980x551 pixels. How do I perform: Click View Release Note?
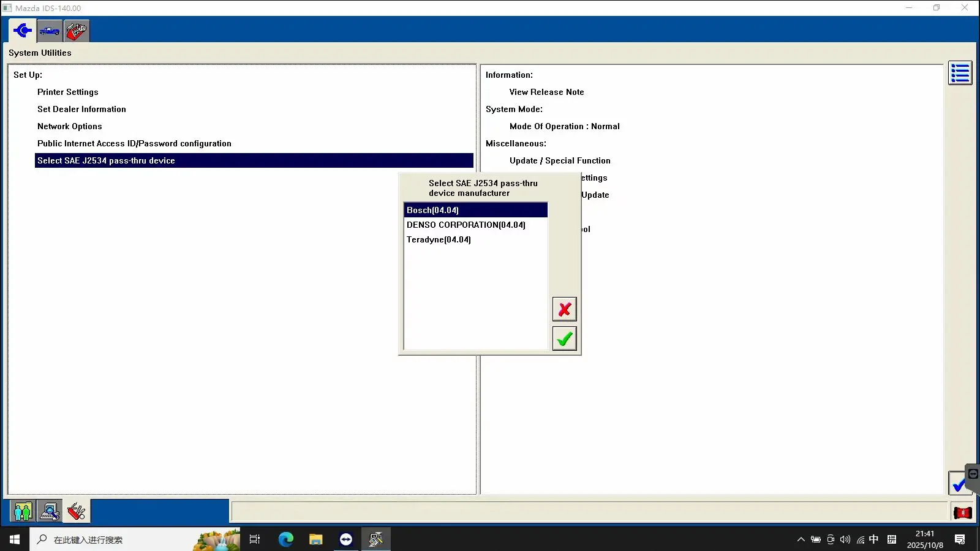point(546,92)
